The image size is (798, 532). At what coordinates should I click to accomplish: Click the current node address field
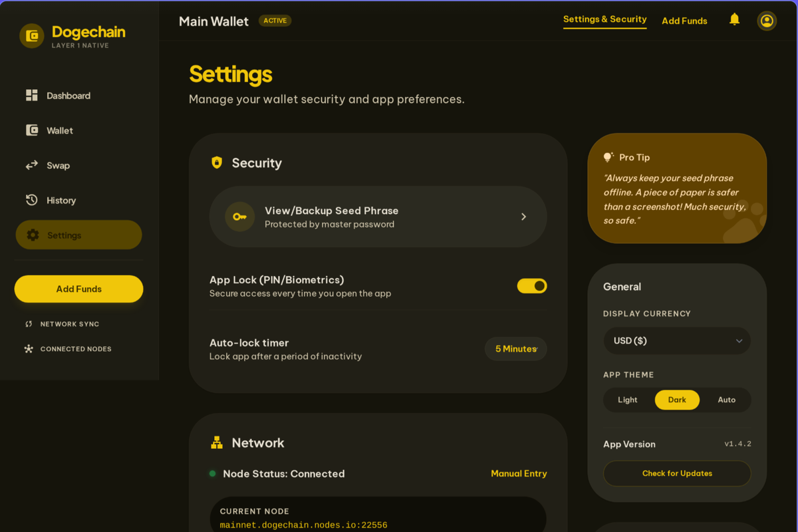(378, 516)
